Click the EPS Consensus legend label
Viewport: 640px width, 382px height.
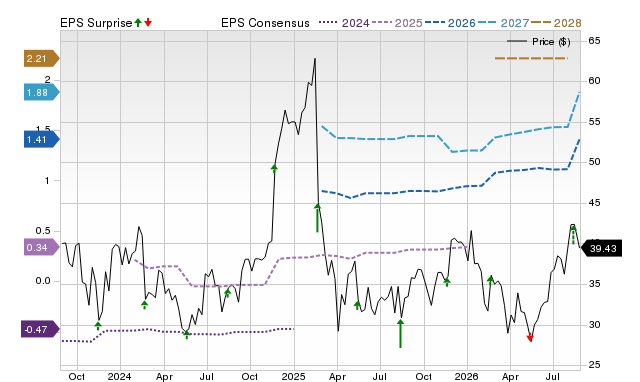265,23
